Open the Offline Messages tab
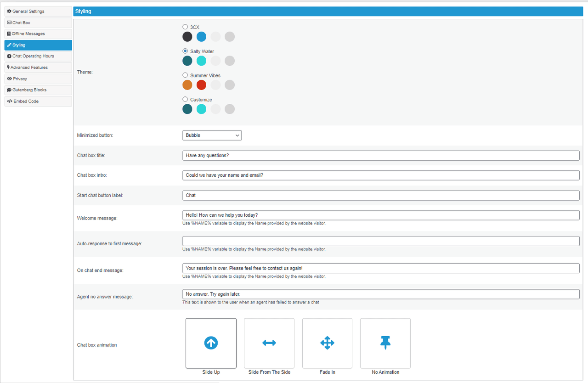Image resolution: width=588 pixels, height=383 pixels. click(38, 34)
